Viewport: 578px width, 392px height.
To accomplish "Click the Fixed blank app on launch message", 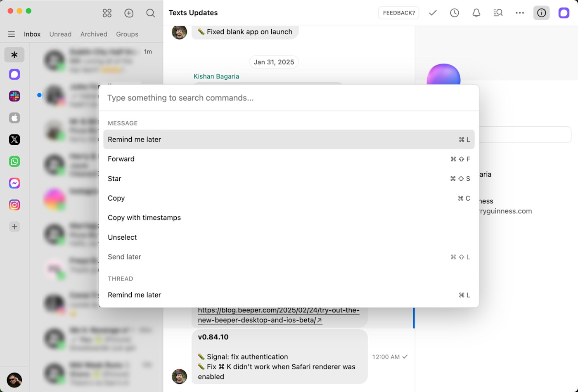I will [x=245, y=32].
